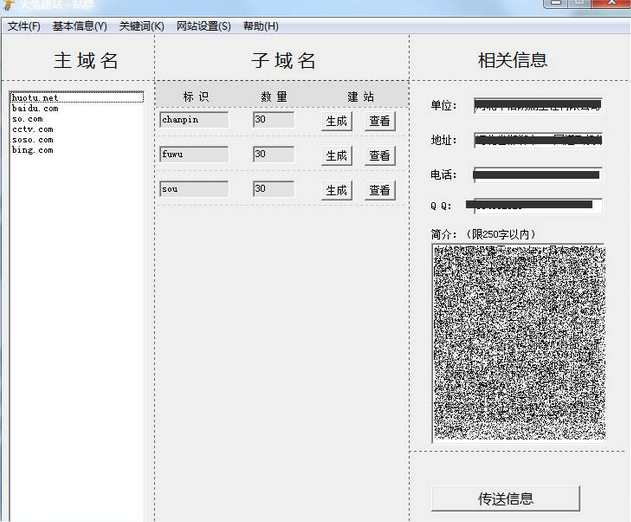
Task: Select baidu.com in the main domain list
Action: [35, 108]
